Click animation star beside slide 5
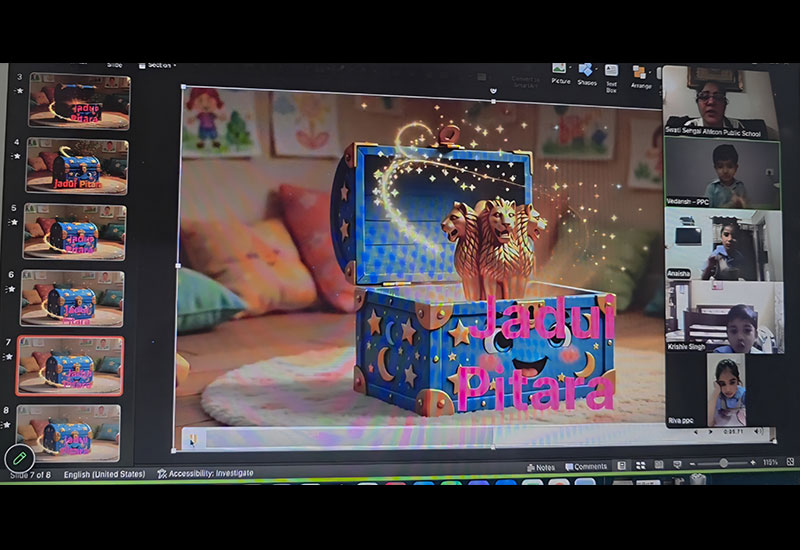Image resolution: width=800 pixels, height=550 pixels. (14, 222)
